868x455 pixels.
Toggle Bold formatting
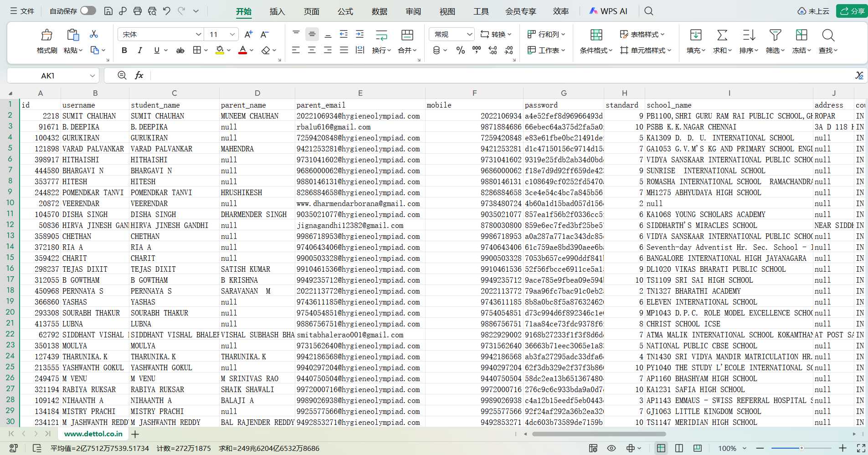tap(124, 50)
